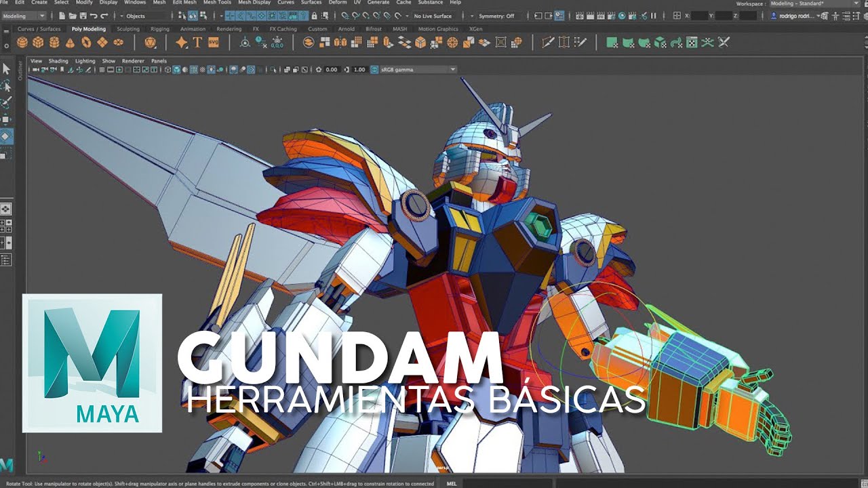Create a polygon cube from the shelf

pos(39,43)
